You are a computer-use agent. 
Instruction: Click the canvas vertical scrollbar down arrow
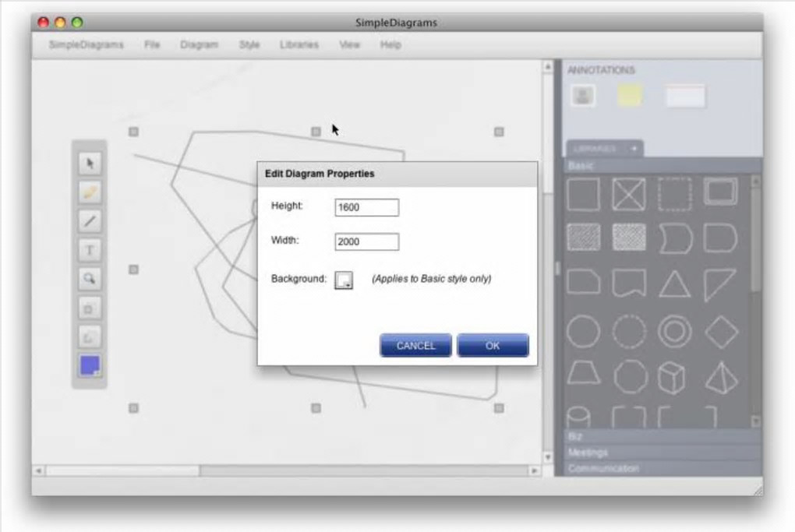(x=548, y=457)
